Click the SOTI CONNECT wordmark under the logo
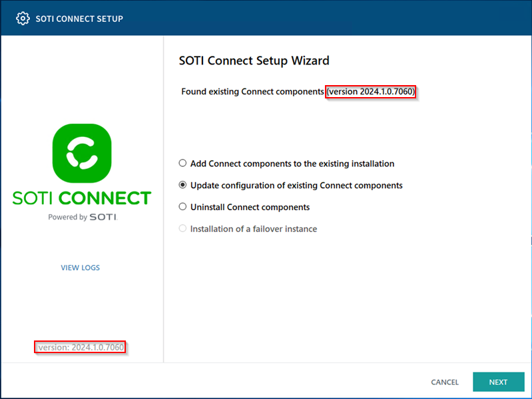Image resolution: width=532 pixels, height=399 pixels. [82, 198]
